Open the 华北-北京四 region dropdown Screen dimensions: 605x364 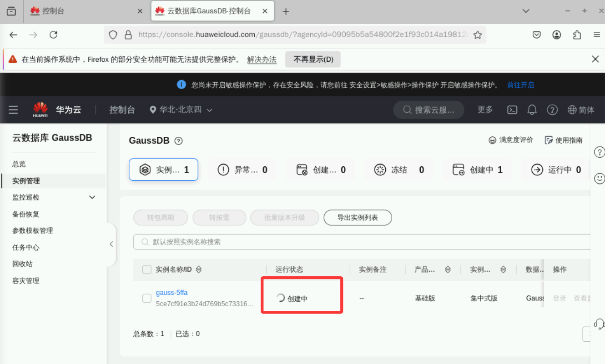pos(181,110)
